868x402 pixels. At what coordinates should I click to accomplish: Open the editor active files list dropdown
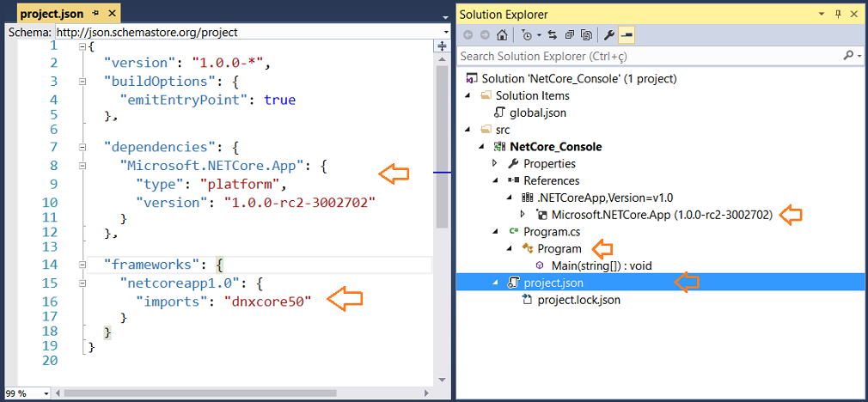446,16
